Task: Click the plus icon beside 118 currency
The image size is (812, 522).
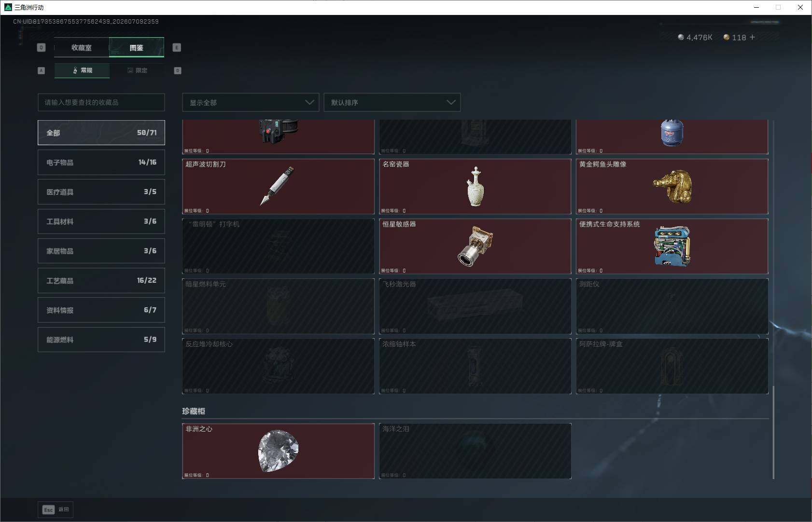Action: coord(752,37)
